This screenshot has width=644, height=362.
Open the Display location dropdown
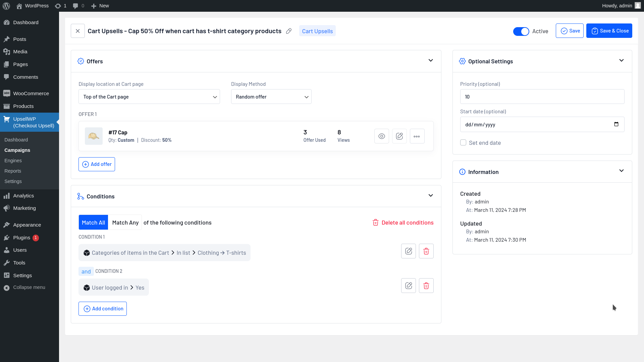click(150, 96)
